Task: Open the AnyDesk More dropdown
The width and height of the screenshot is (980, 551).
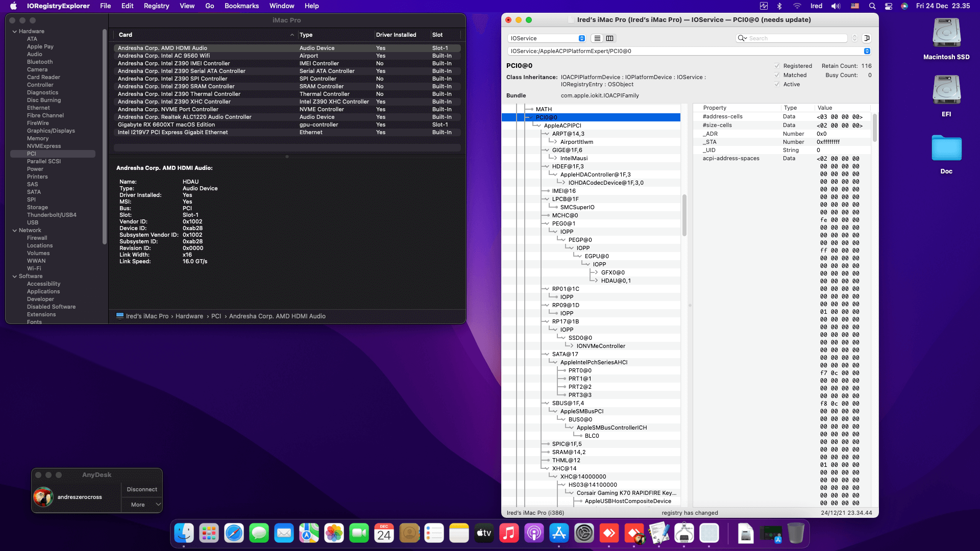Action: pyautogui.click(x=142, y=505)
